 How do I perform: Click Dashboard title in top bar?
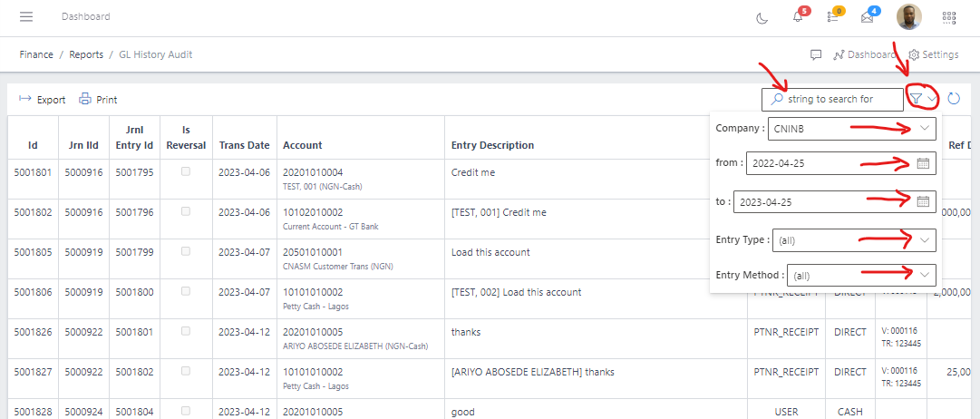(x=85, y=17)
